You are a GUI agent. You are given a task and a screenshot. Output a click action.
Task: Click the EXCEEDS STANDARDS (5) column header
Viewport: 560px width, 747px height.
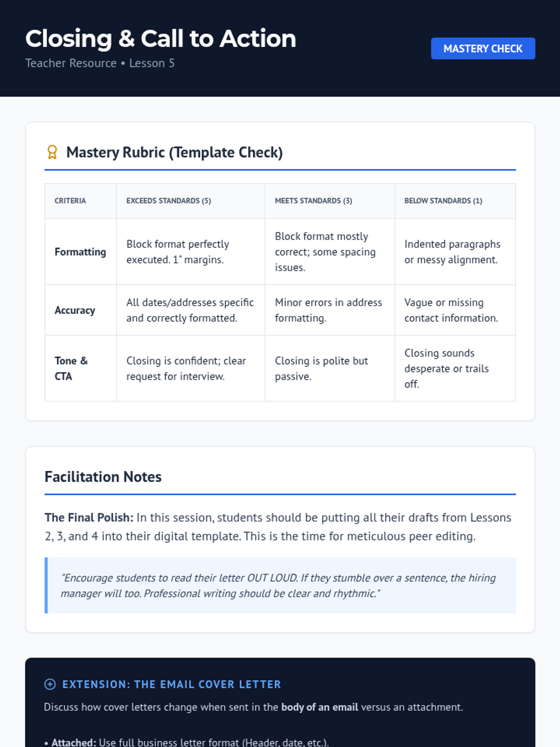coord(168,201)
